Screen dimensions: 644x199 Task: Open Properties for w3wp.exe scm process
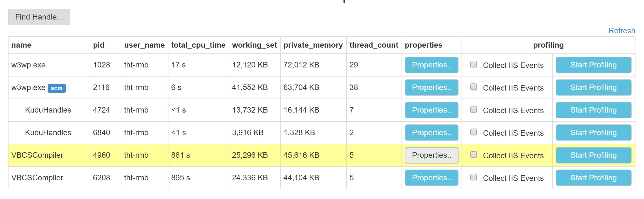pyautogui.click(x=431, y=88)
